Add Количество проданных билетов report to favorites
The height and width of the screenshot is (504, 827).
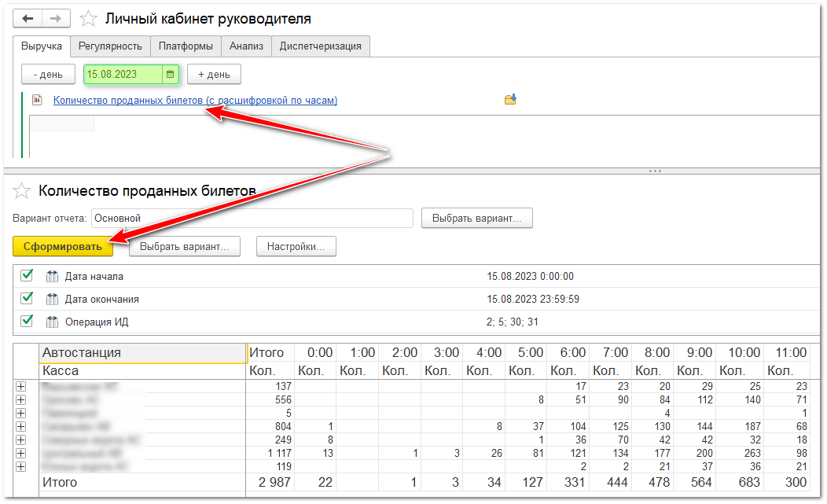click(x=24, y=190)
